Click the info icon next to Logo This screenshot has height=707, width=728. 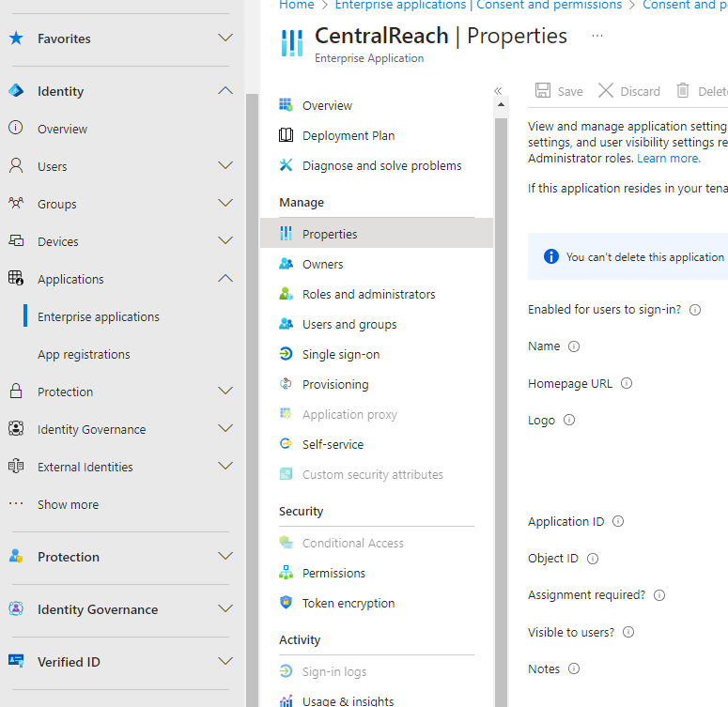coord(569,420)
